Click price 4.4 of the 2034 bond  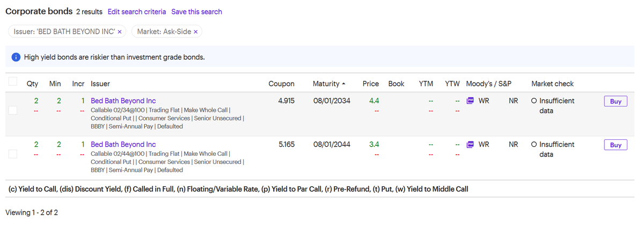point(374,100)
